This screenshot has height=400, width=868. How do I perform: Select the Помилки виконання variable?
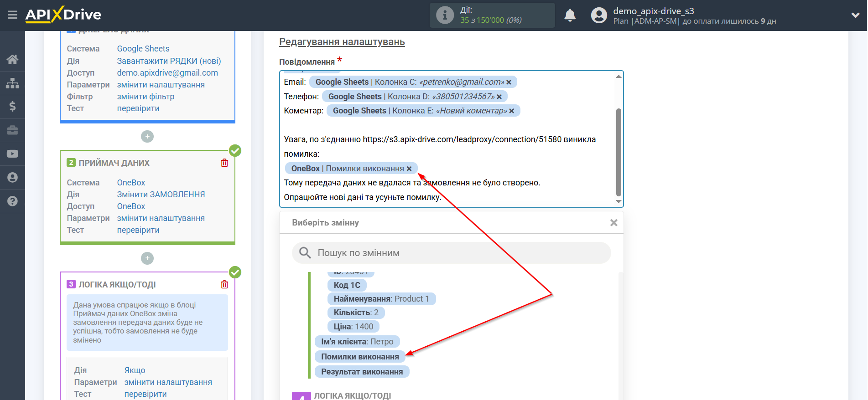[x=360, y=357]
